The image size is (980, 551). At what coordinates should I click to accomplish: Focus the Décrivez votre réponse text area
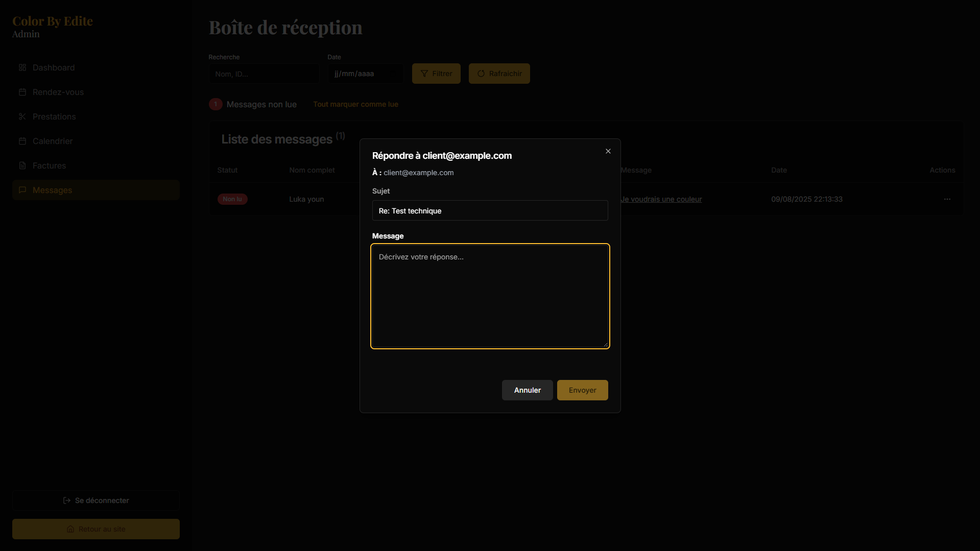490,296
